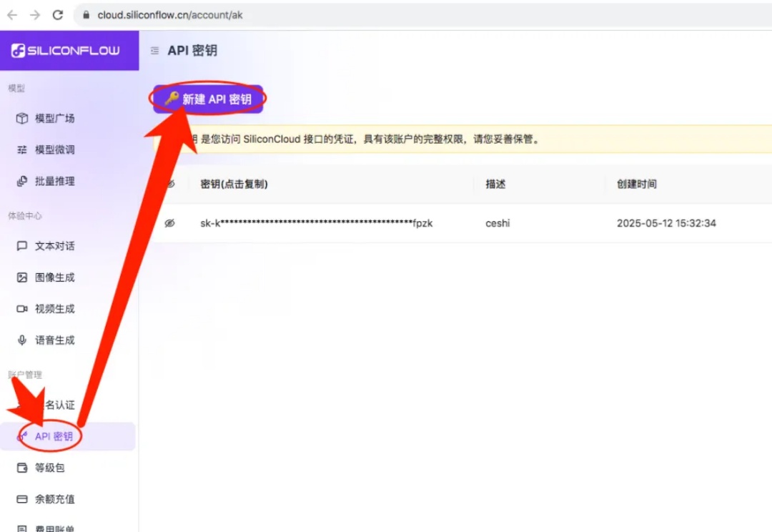Click the SiliconFlow logo
Viewport: 772px width, 532px height.
tap(66, 50)
